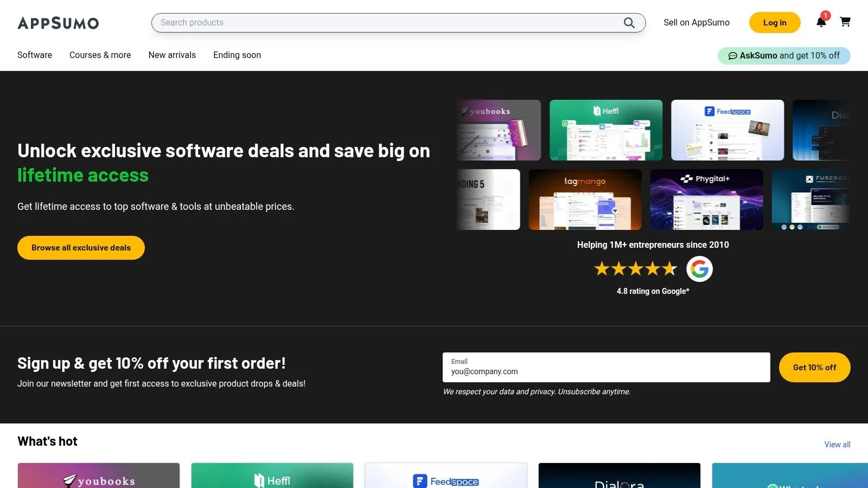
Task: Open the Phygital+ product thumbnail
Action: 706,199
